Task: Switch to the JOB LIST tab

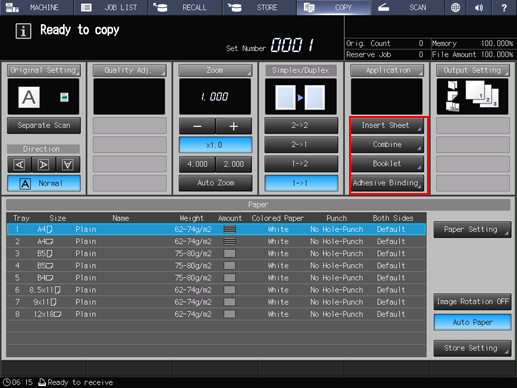Action: coord(111,7)
